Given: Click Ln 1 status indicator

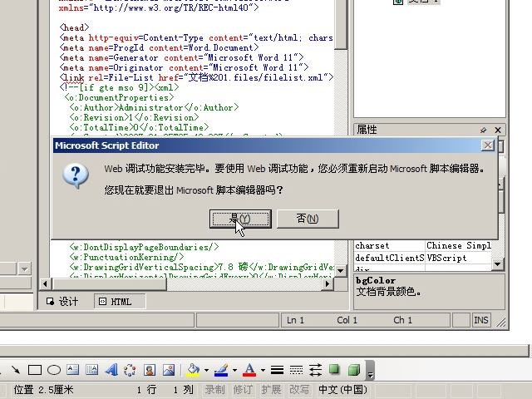Looking at the screenshot, I should [x=295, y=320].
